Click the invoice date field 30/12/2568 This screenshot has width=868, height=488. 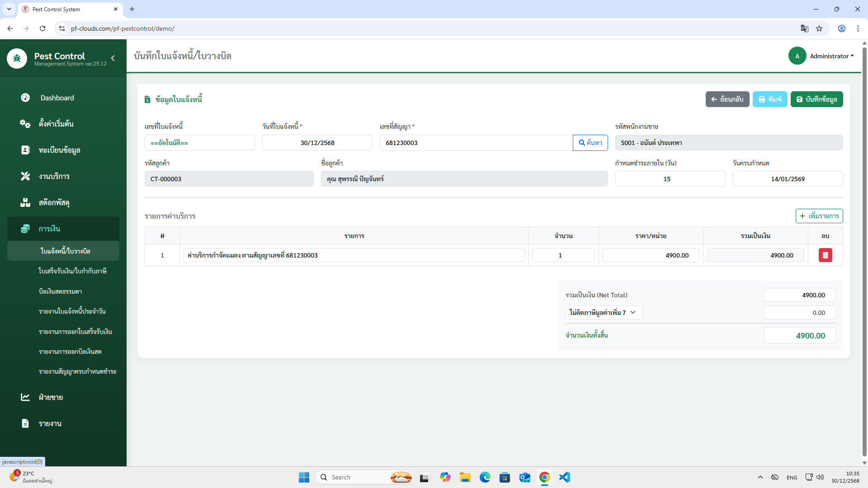pyautogui.click(x=317, y=143)
